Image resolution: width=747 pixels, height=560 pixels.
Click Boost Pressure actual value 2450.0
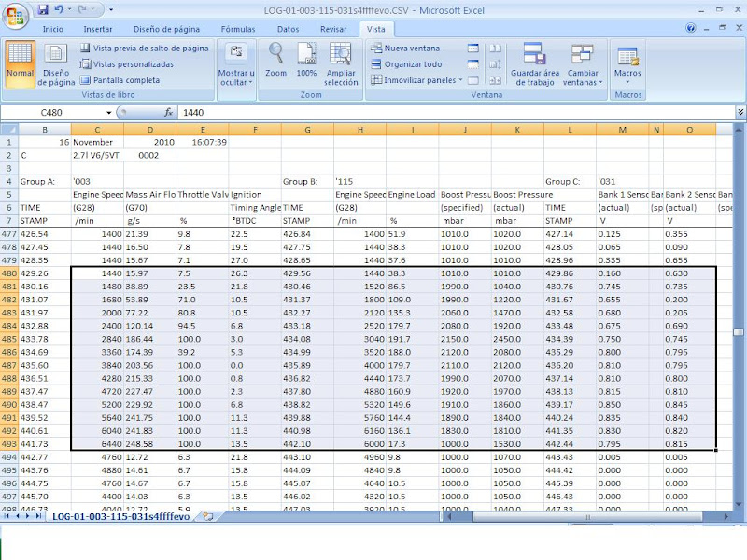[517, 339]
